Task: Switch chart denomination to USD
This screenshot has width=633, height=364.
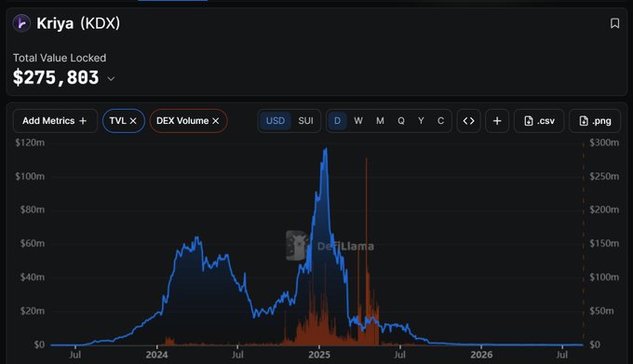Action: click(276, 121)
